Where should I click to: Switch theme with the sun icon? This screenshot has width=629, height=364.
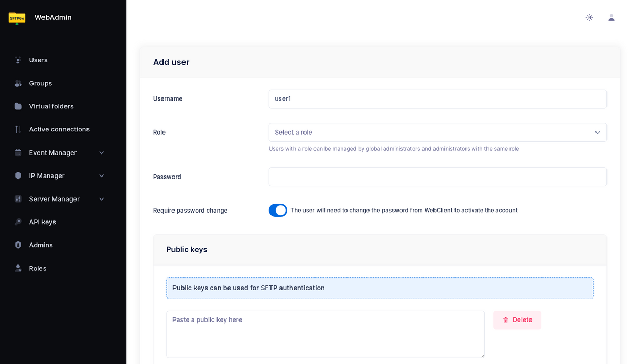[590, 18]
